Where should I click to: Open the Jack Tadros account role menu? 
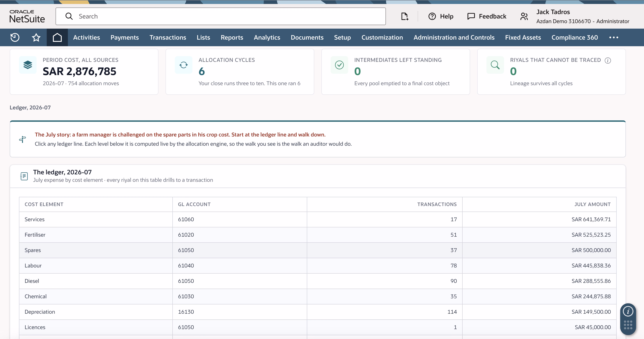coord(583,17)
